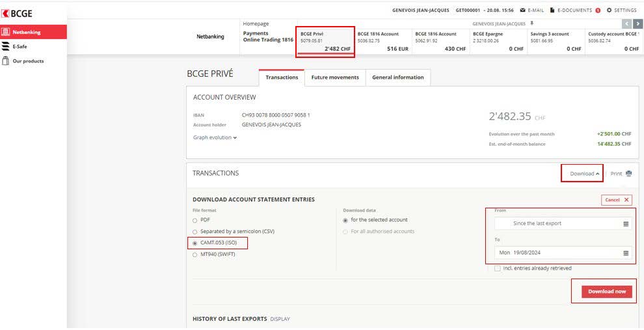Click user name GENEVOIS JEAN-JACQUES in header
The height and width of the screenshot is (330, 644).
click(x=421, y=10)
